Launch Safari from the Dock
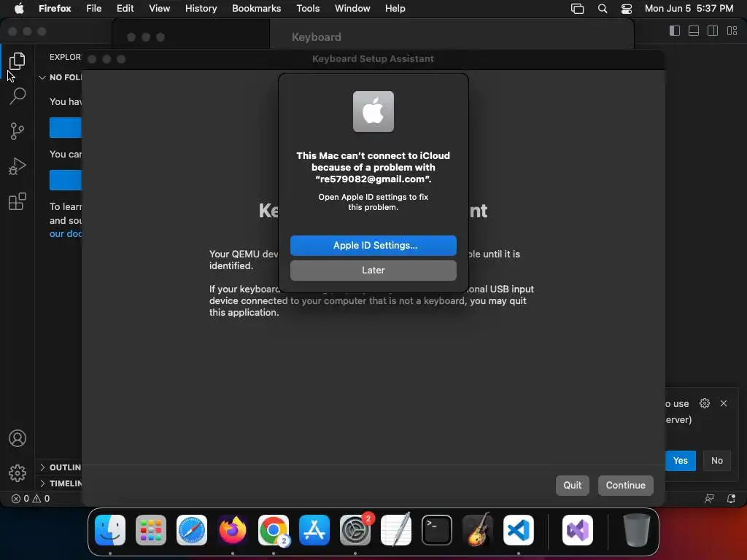 (x=192, y=530)
